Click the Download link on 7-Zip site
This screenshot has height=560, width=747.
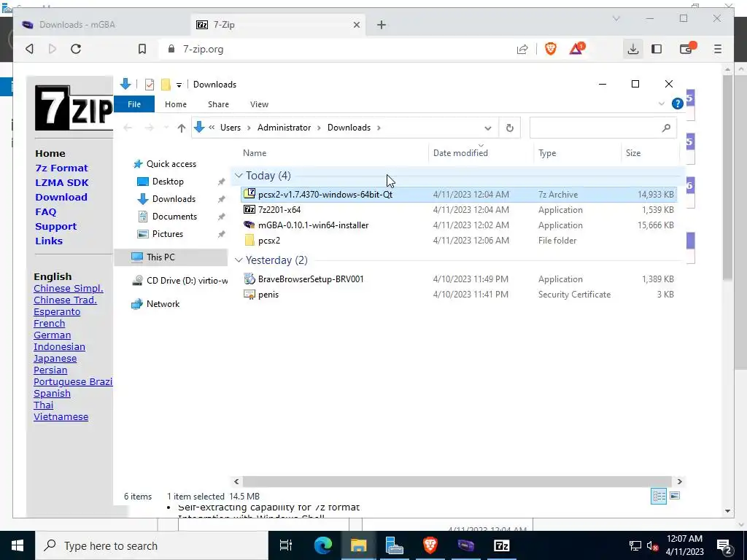coord(61,197)
